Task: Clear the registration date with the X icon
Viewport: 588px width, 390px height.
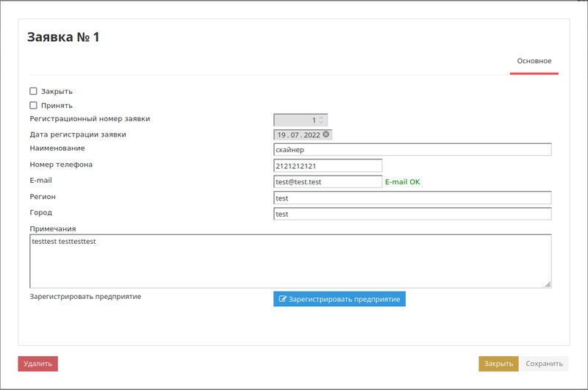Action: pyautogui.click(x=326, y=134)
